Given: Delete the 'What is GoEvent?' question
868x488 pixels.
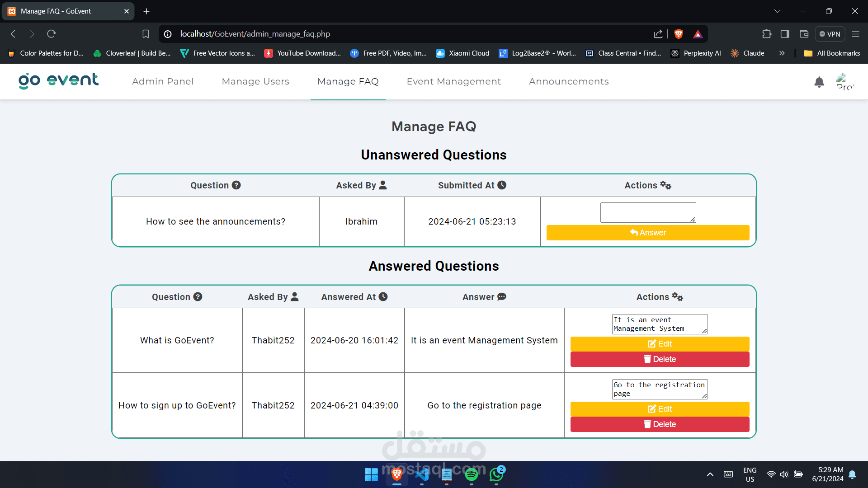Looking at the screenshot, I should coord(660,359).
